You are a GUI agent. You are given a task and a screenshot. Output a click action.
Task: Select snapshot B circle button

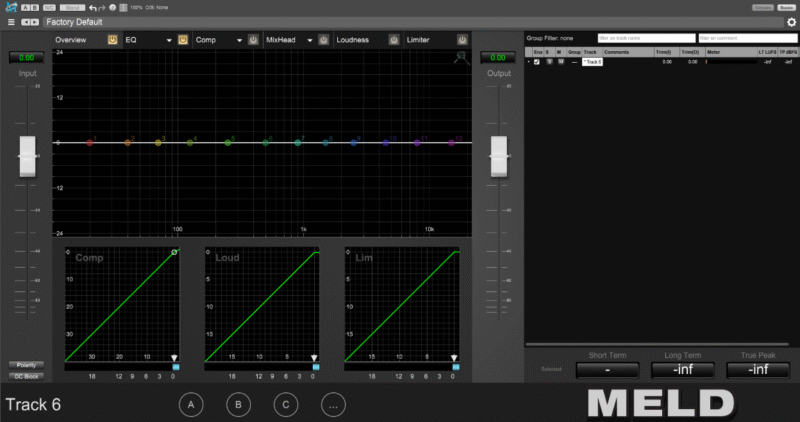238,405
